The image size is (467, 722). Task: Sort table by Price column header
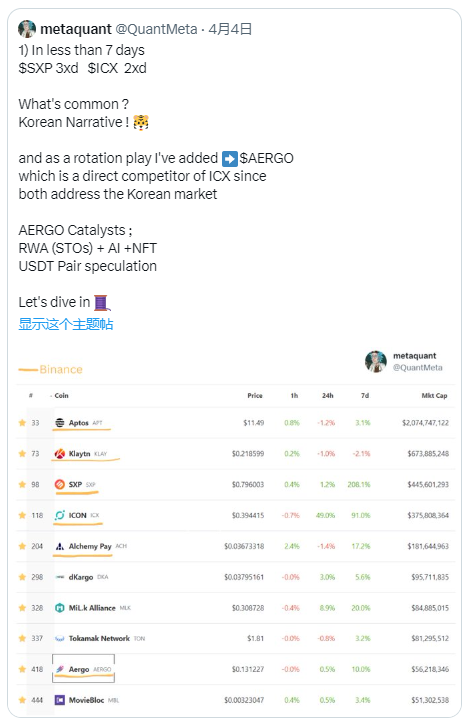255,396
